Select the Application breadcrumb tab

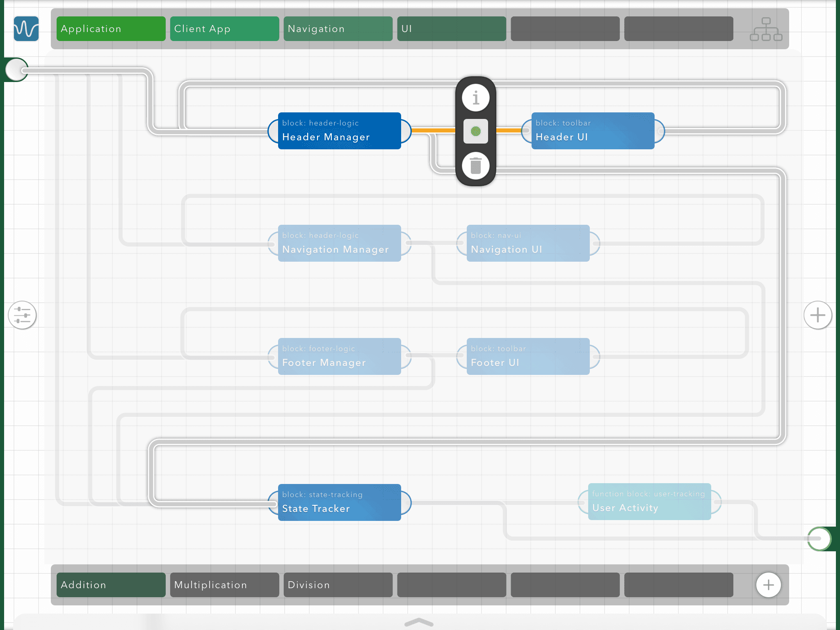tap(111, 29)
